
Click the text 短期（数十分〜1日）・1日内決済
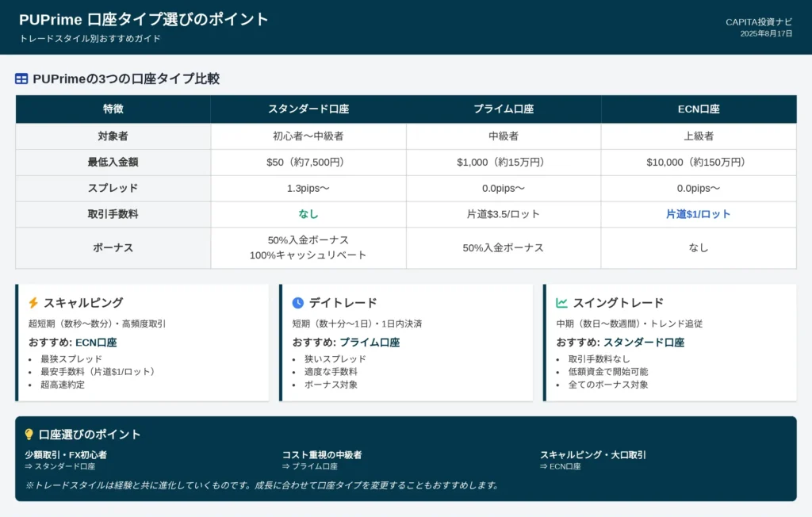(357, 324)
